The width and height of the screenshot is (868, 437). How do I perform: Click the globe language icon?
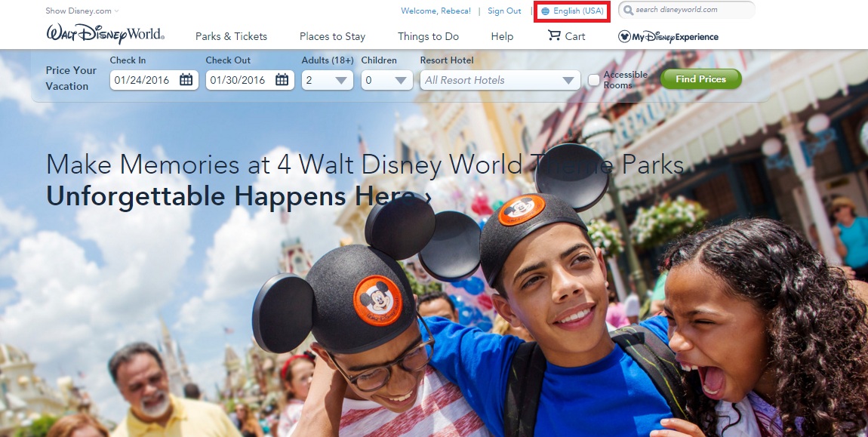coord(546,11)
